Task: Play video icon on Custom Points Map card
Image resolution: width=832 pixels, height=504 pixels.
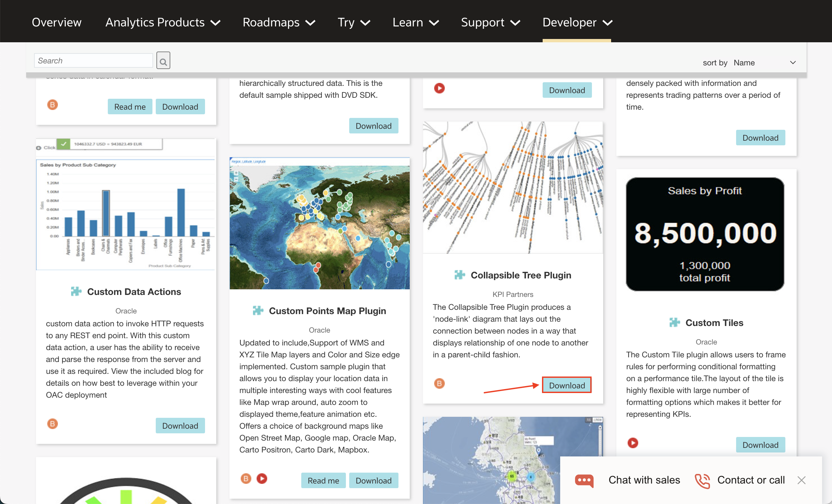Action: tap(262, 478)
